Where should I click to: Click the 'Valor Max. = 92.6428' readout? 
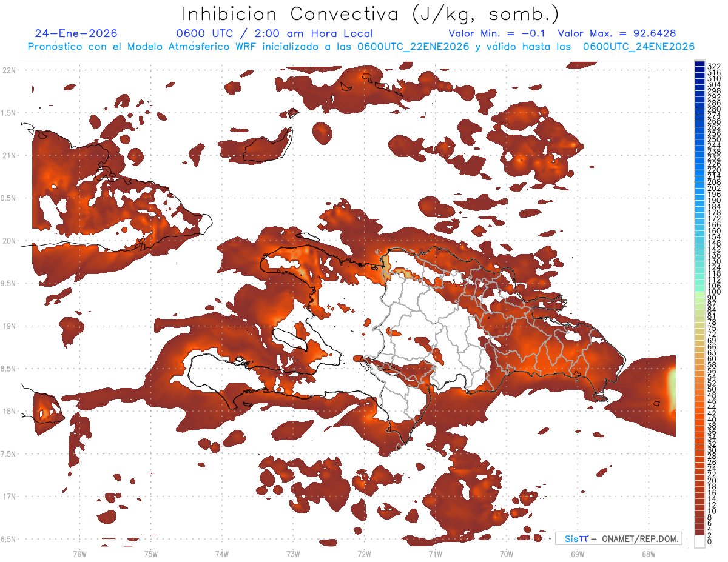pyautogui.click(x=616, y=33)
